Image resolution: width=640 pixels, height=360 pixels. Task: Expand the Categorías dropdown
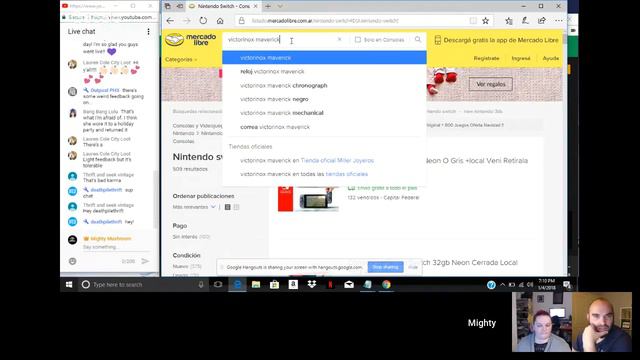(181, 60)
